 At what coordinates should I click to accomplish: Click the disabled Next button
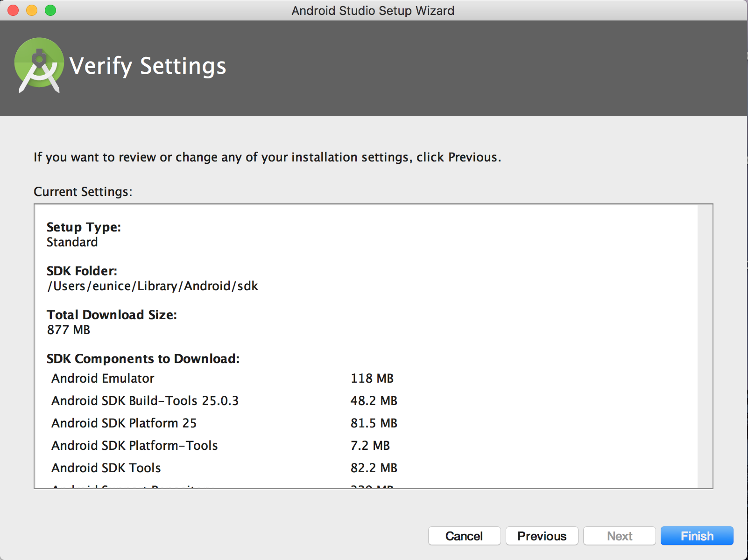(x=619, y=536)
